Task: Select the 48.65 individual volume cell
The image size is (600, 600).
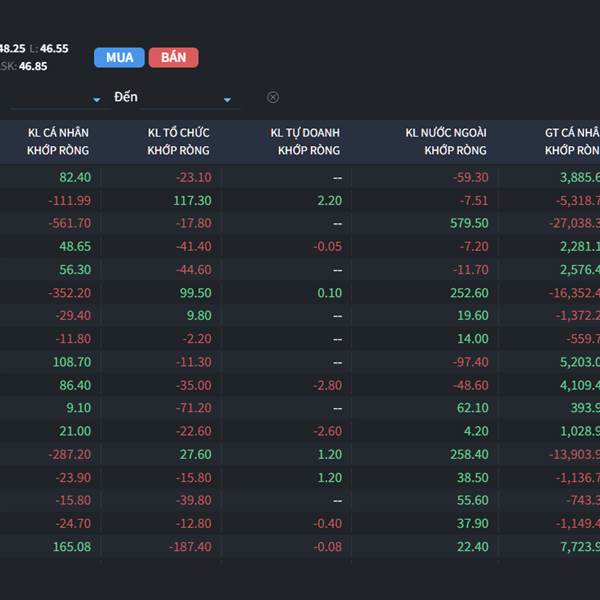Action: click(75, 246)
